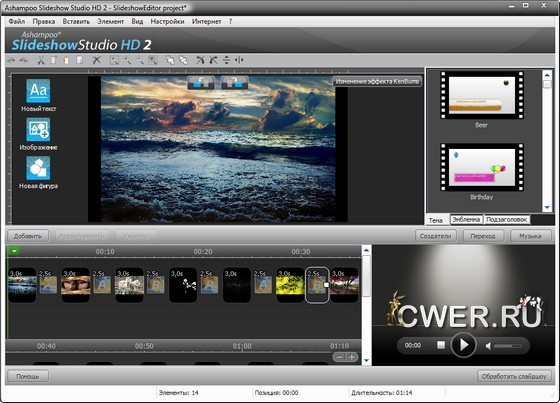Open the Интернет menu
Image resolution: width=560 pixels, height=403 pixels.
[206, 21]
